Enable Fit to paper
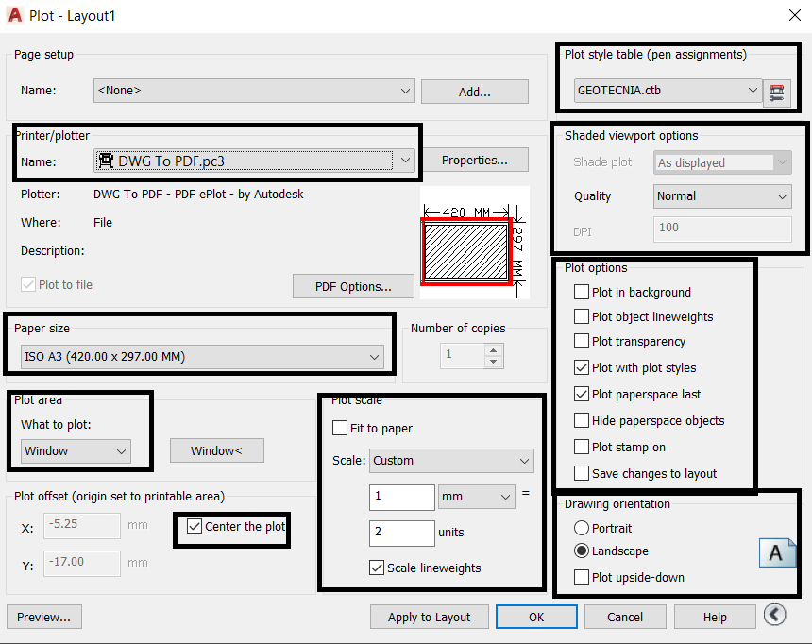The height and width of the screenshot is (644, 812). (339, 428)
